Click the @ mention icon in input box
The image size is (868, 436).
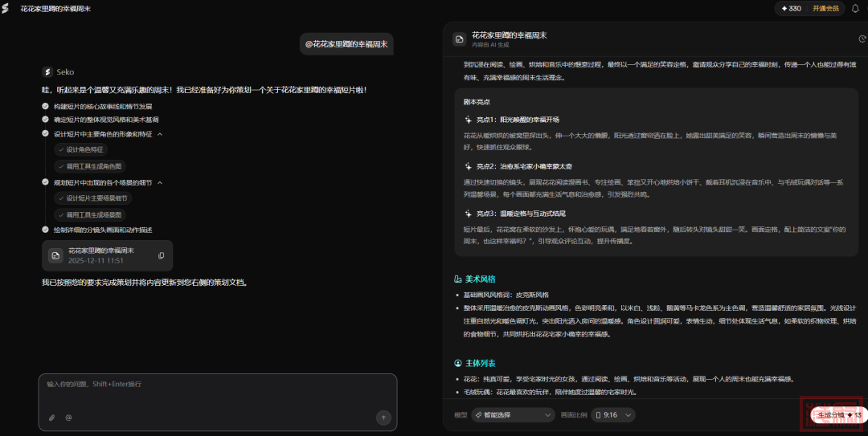coord(68,418)
